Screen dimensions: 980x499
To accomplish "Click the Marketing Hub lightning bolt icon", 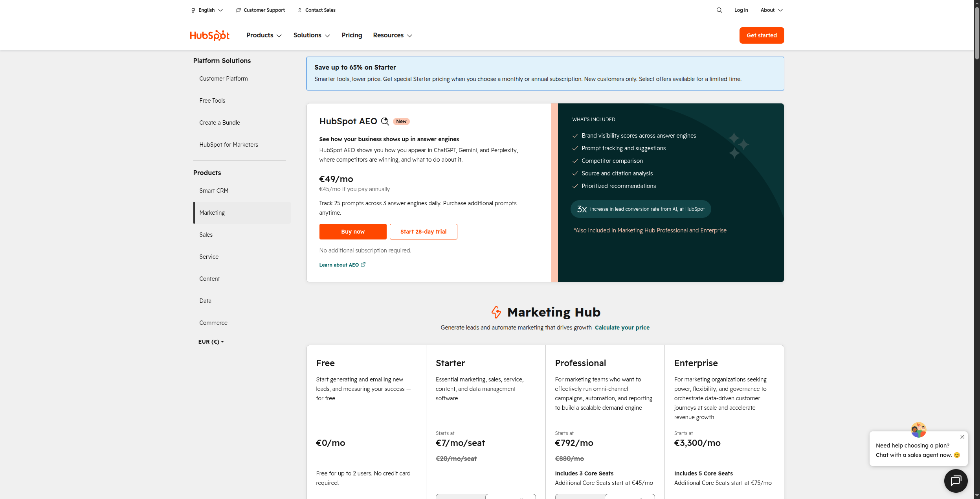I will (x=496, y=312).
